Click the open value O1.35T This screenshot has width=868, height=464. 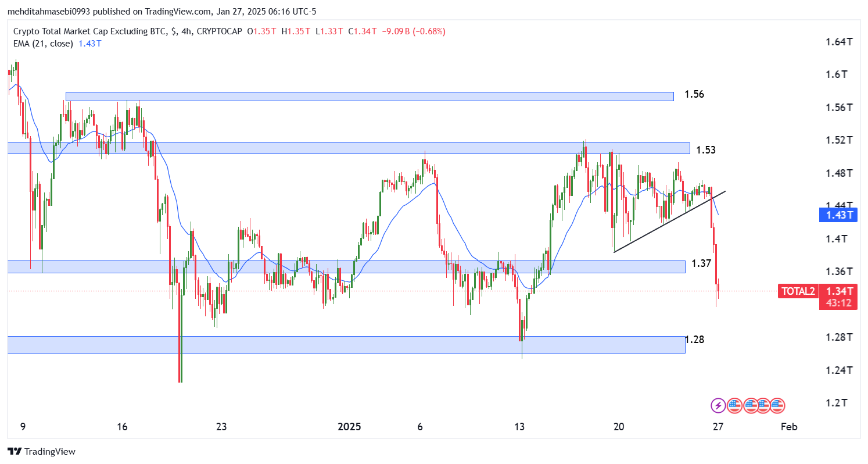coord(263,31)
